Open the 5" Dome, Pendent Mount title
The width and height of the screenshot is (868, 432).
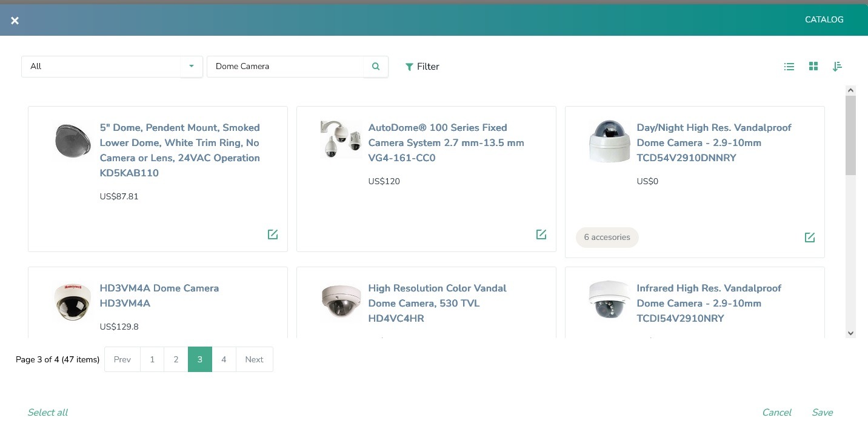180,150
